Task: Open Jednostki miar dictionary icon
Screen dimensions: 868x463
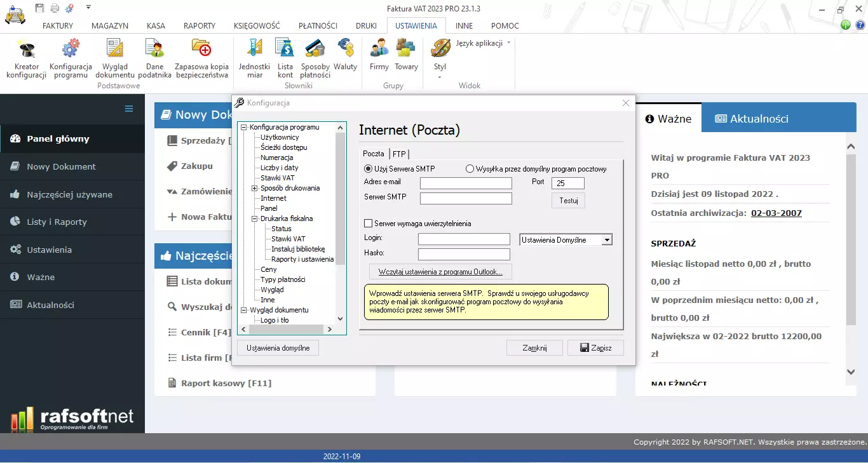Action: 254,50
